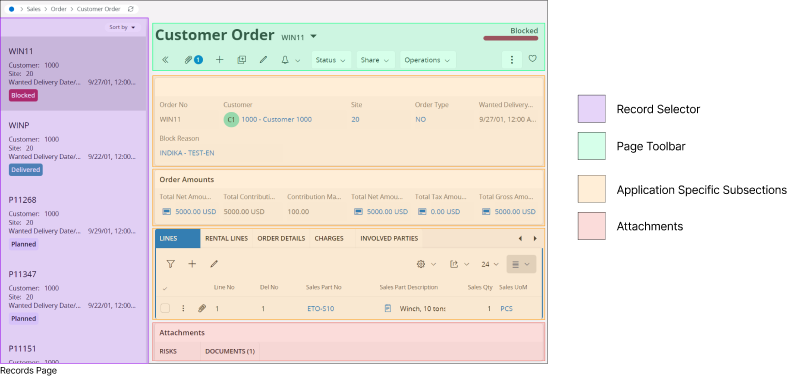This screenshot has width=788, height=378.
Task: Click the Blocked badge on WIN11 record
Action: coord(23,96)
